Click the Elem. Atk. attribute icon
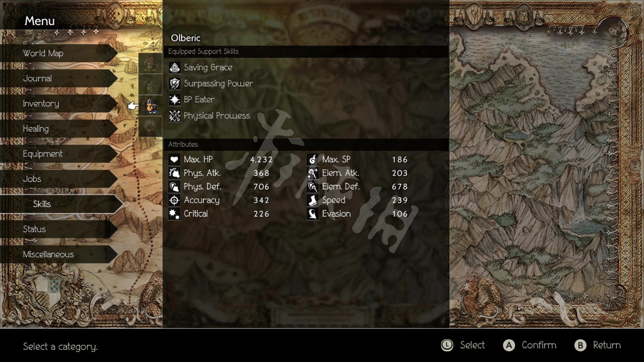 312,173
